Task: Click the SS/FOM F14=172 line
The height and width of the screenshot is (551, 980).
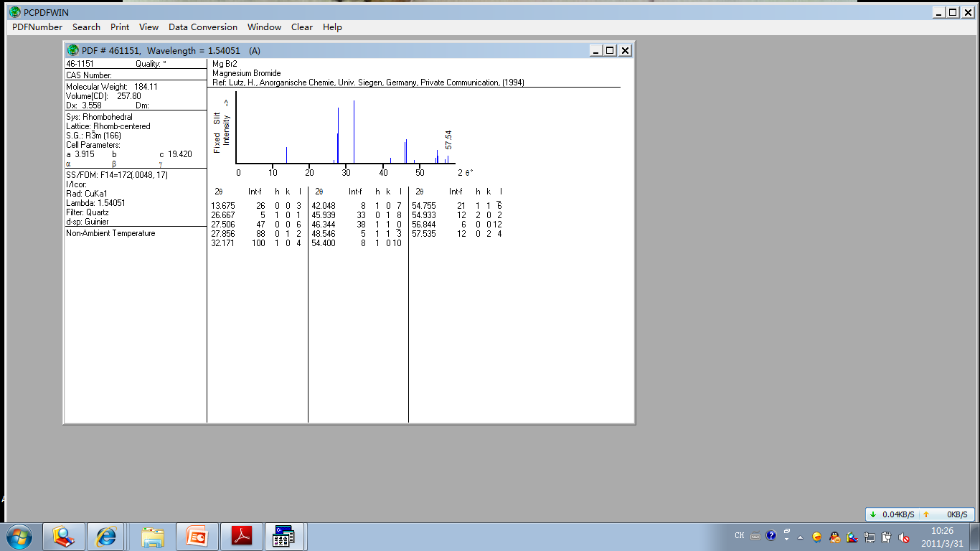Action: 117,175
